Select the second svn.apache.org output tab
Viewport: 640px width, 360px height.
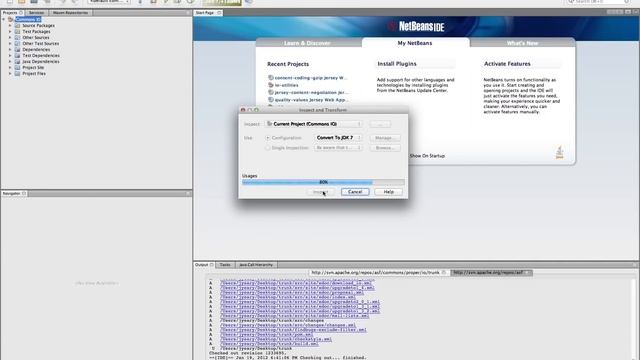coord(491,272)
